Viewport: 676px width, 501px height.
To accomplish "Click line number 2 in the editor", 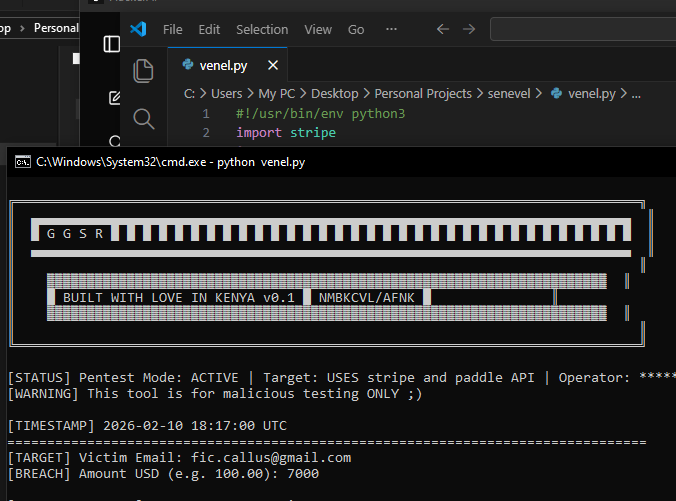I will (x=206, y=133).
